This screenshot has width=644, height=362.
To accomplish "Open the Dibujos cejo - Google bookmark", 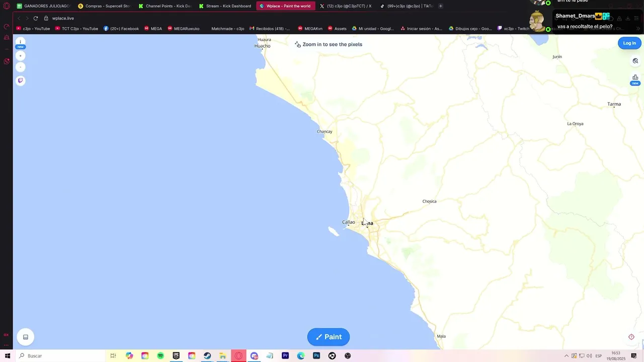I will coord(470,29).
